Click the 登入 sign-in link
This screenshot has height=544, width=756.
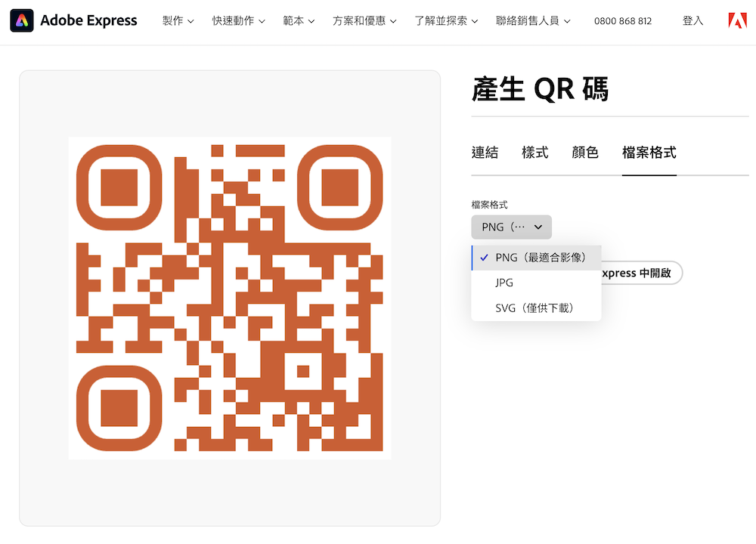click(x=692, y=21)
